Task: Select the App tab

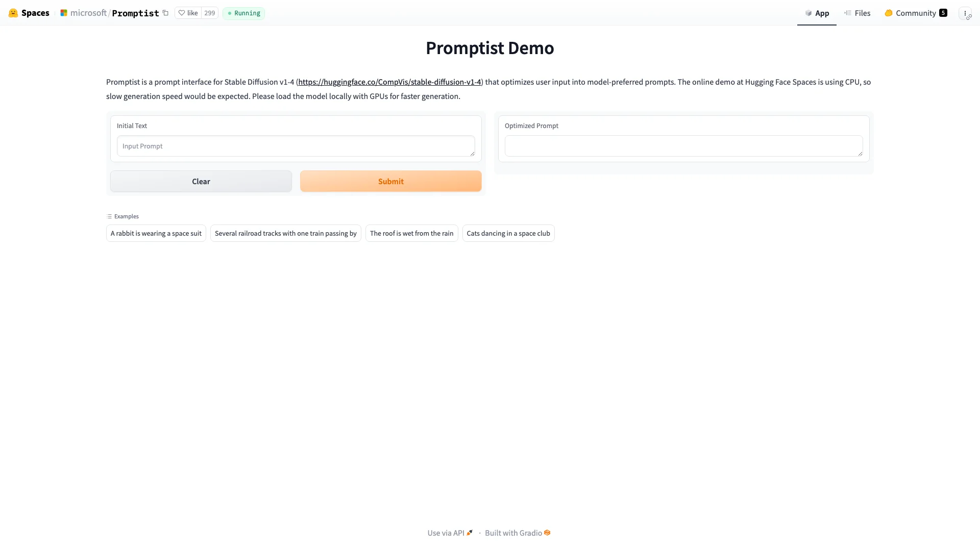Action: 817,13
